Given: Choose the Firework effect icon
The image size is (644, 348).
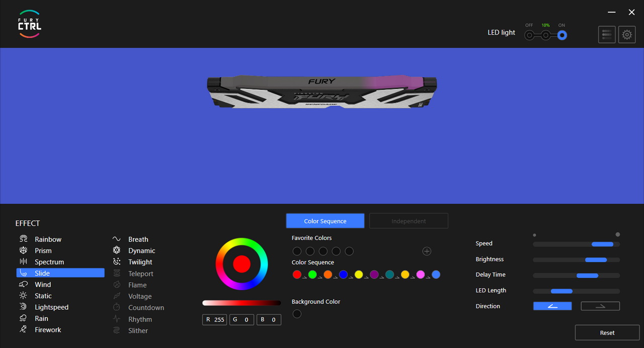Looking at the screenshot, I should pos(23,329).
